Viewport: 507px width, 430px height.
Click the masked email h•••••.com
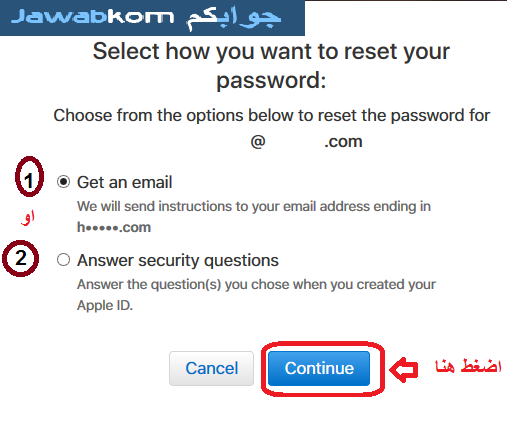[x=114, y=227]
